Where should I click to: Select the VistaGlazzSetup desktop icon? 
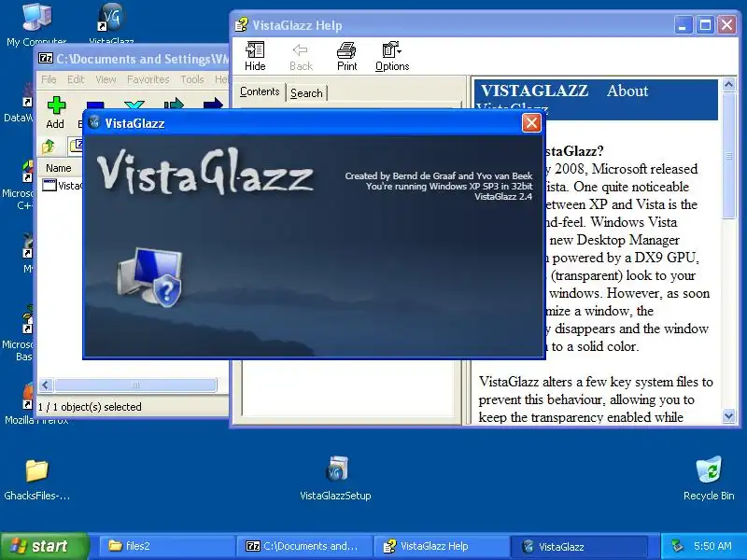[336, 478]
